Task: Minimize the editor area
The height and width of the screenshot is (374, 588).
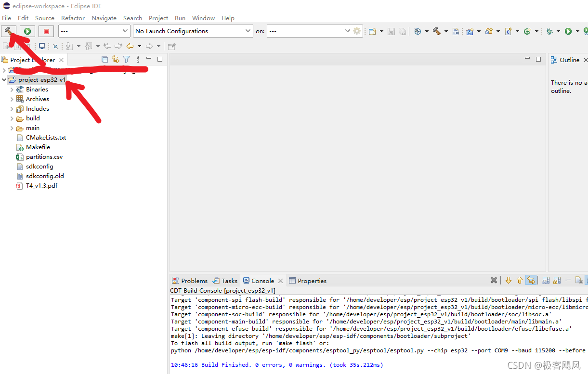Action: click(527, 59)
